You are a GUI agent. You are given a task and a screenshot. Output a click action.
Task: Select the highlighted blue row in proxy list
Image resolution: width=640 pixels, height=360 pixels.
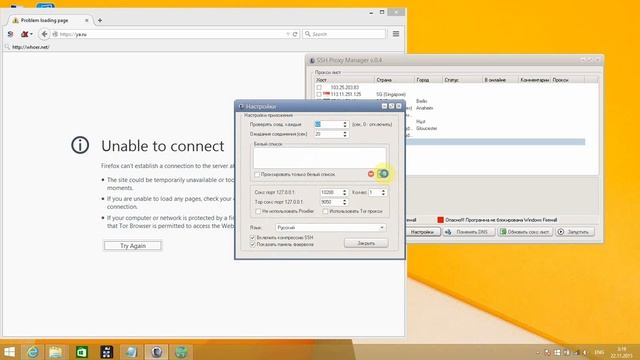(x=495, y=142)
